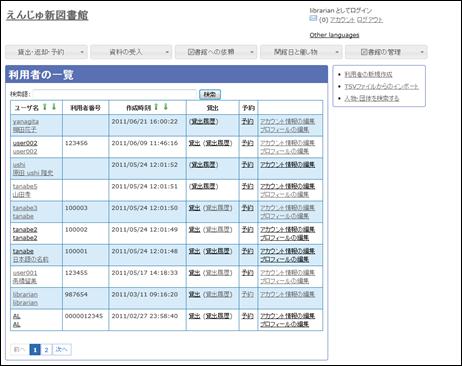
Task: Open 貸出履歴 for yanagita
Action: point(204,122)
